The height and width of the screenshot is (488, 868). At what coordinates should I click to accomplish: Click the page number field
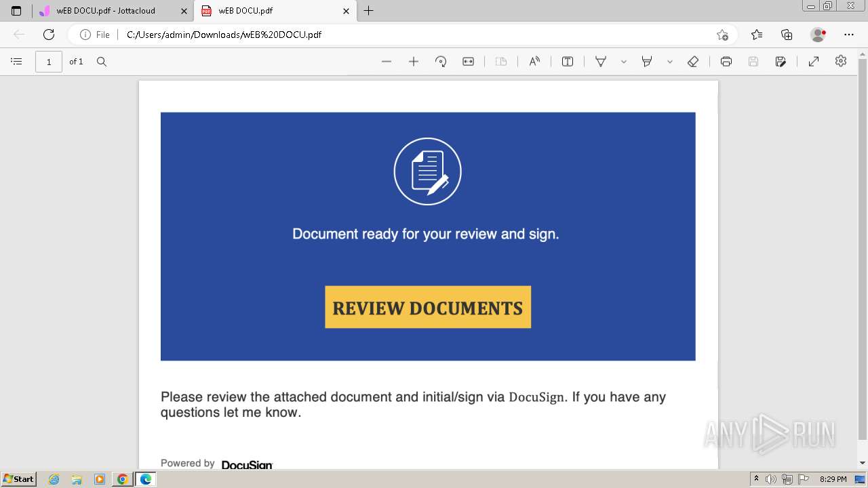pyautogui.click(x=49, y=62)
